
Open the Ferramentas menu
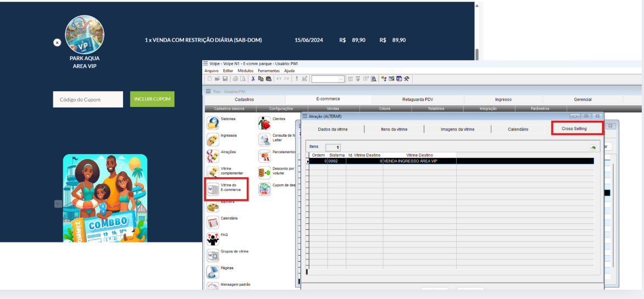point(269,71)
